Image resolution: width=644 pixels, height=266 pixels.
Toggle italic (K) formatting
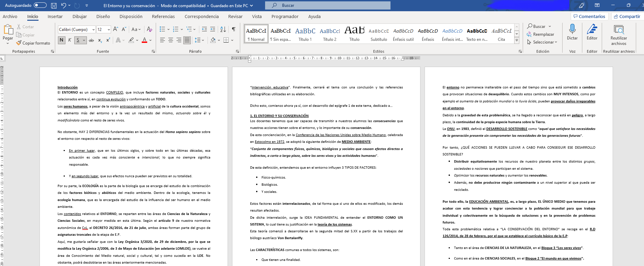pos(70,40)
